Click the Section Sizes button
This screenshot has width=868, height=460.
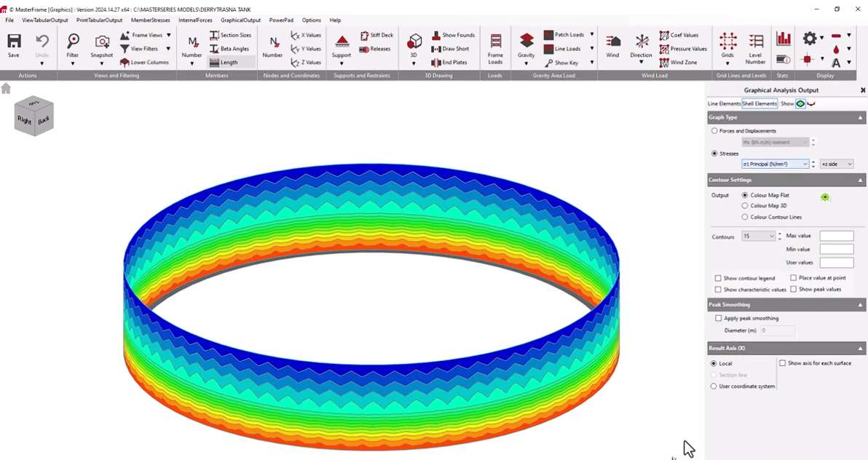tap(230, 35)
